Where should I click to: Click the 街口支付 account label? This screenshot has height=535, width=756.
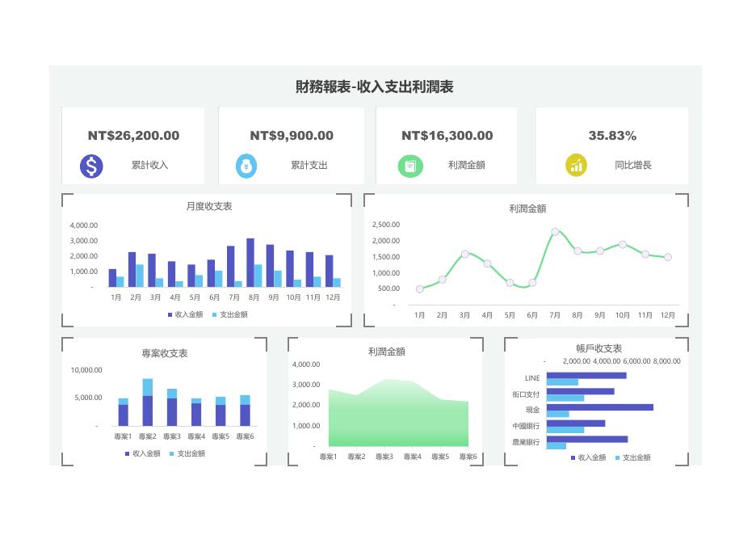(526, 394)
